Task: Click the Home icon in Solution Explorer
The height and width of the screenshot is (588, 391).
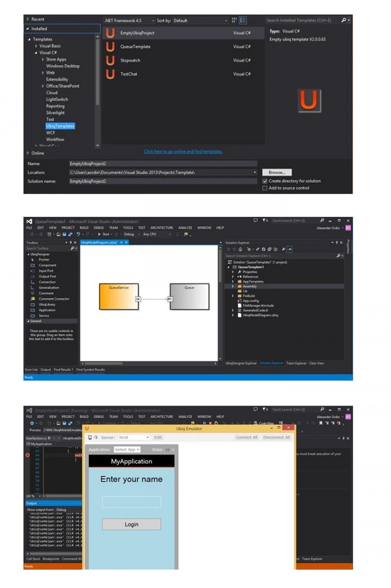Action: click(x=240, y=249)
